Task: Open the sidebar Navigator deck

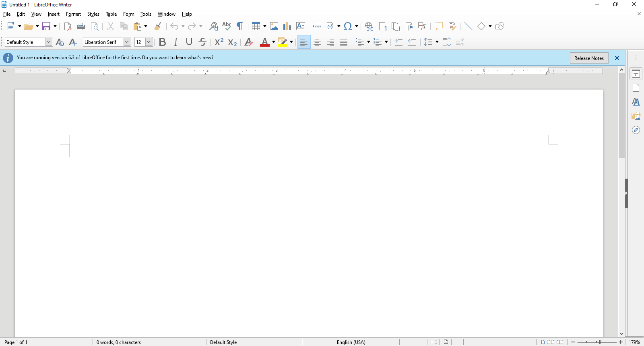Action: pyautogui.click(x=636, y=130)
